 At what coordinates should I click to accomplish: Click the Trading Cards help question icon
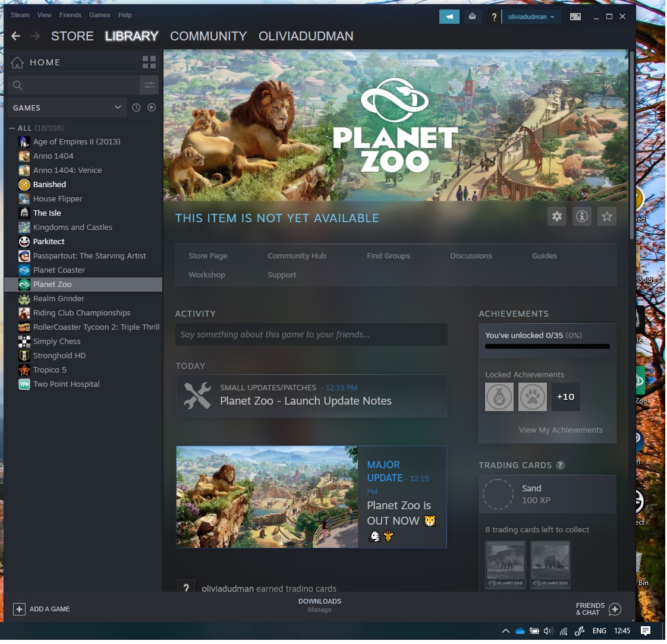(x=560, y=465)
